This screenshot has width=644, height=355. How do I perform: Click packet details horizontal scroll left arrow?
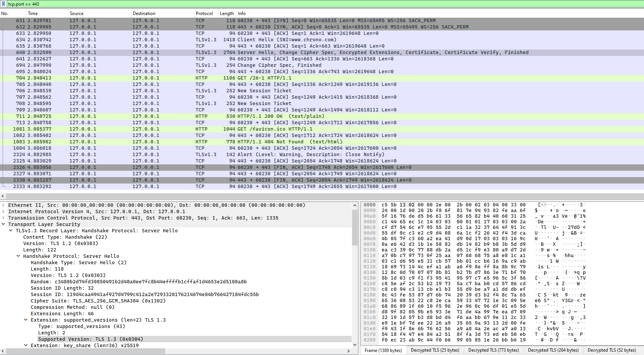pos(3,351)
